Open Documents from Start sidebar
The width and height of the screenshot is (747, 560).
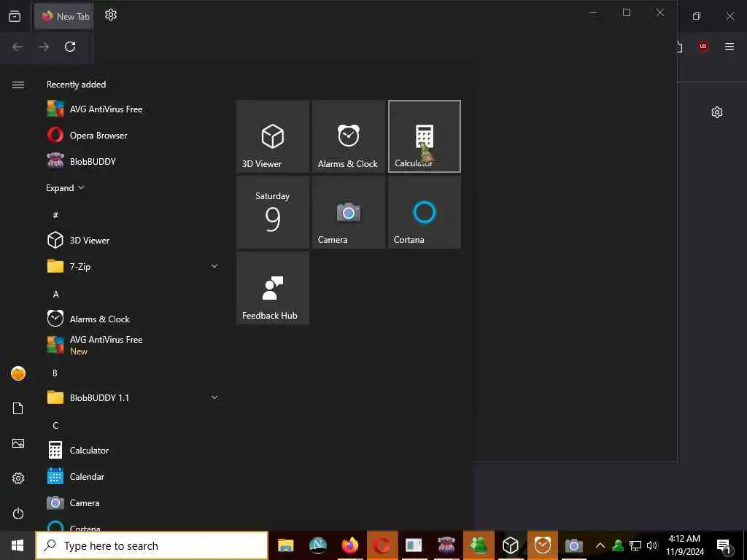coord(18,408)
